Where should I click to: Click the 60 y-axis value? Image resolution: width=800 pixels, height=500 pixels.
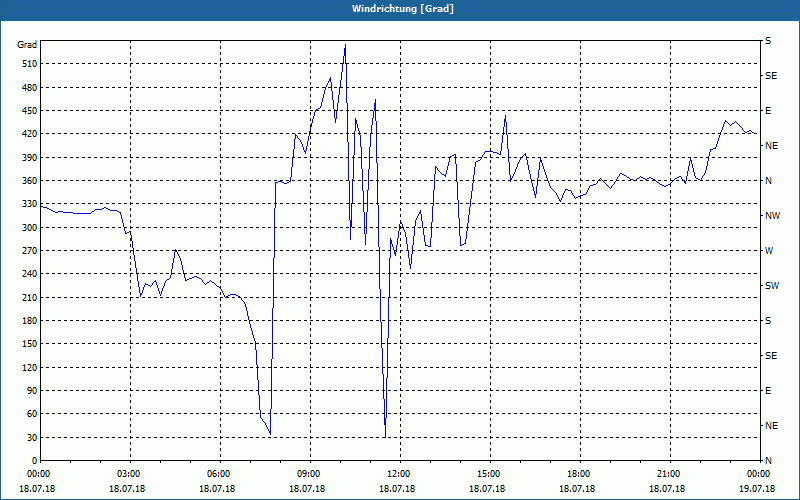(32, 414)
